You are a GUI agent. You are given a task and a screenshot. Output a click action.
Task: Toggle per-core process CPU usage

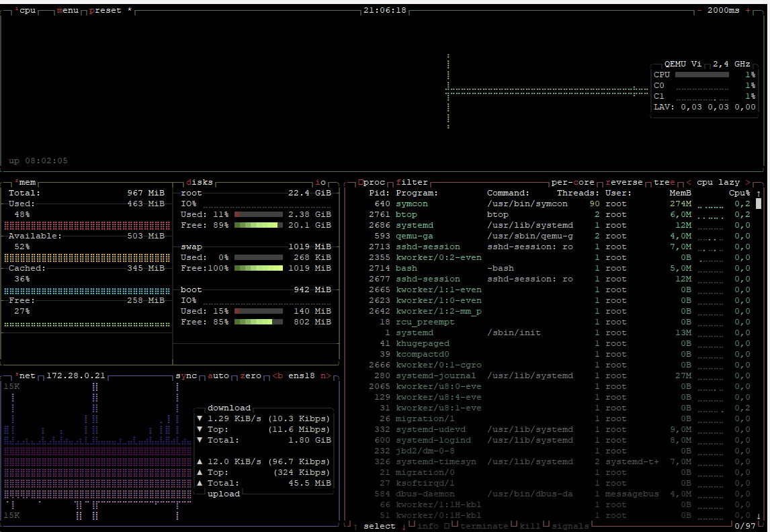click(x=572, y=182)
